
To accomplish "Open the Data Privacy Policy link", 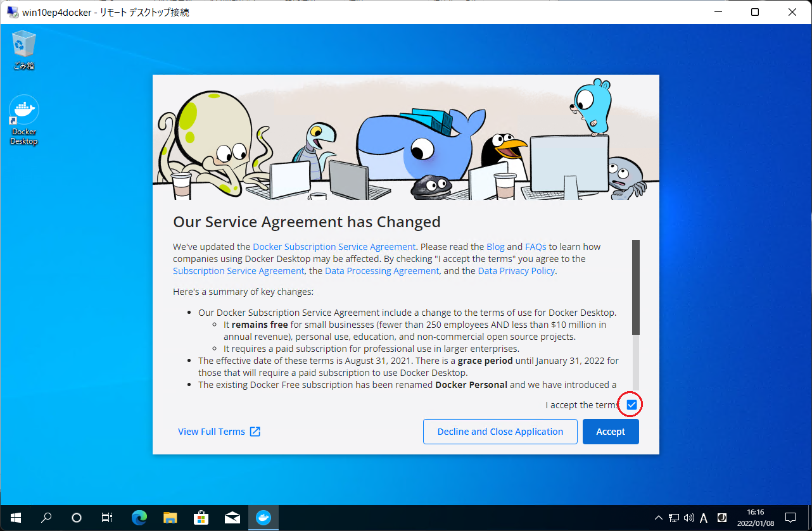I will point(516,271).
